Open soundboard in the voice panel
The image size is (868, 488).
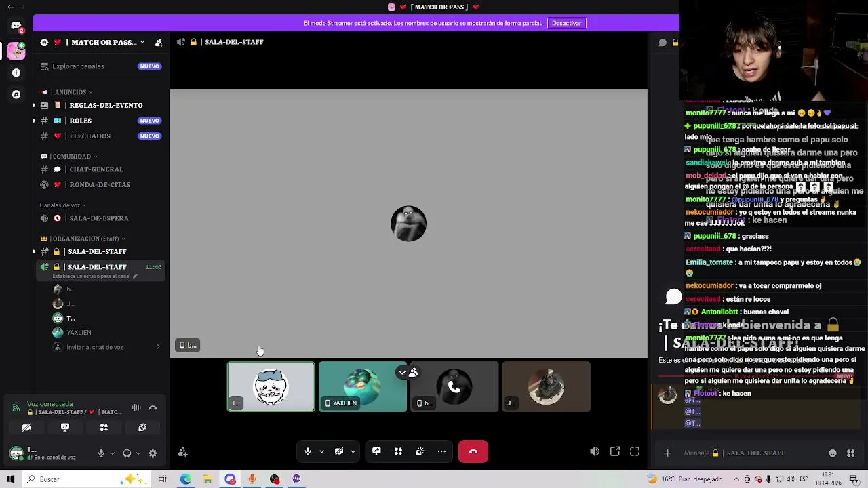[x=142, y=428]
